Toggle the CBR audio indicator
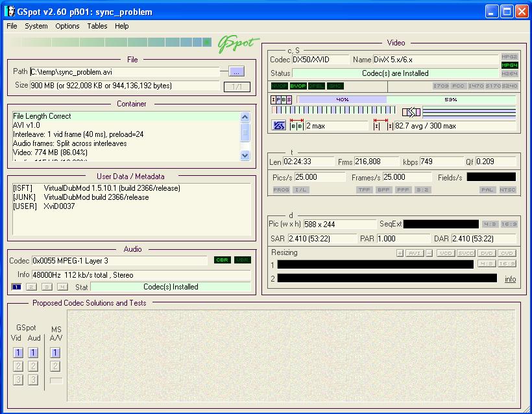This screenshot has height=414, width=532. pyautogui.click(x=223, y=260)
